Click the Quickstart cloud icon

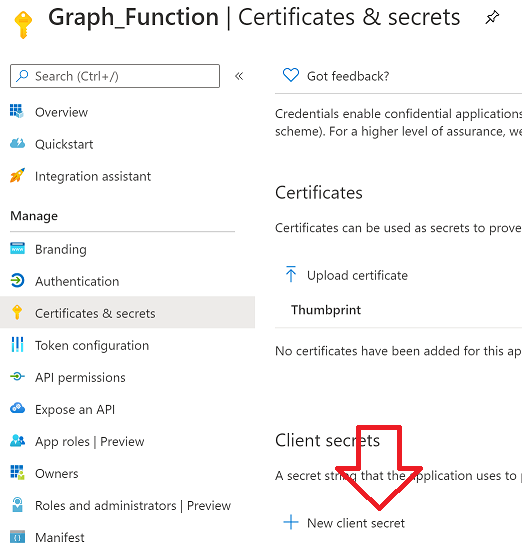point(17,143)
